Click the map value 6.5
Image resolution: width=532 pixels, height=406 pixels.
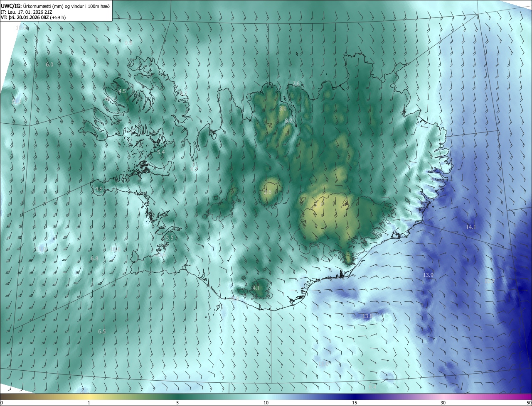click(x=102, y=331)
